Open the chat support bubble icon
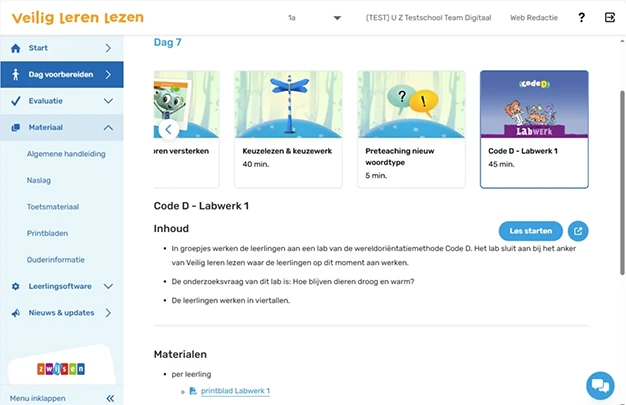Viewport: 626px width, 405px height. (x=600, y=385)
